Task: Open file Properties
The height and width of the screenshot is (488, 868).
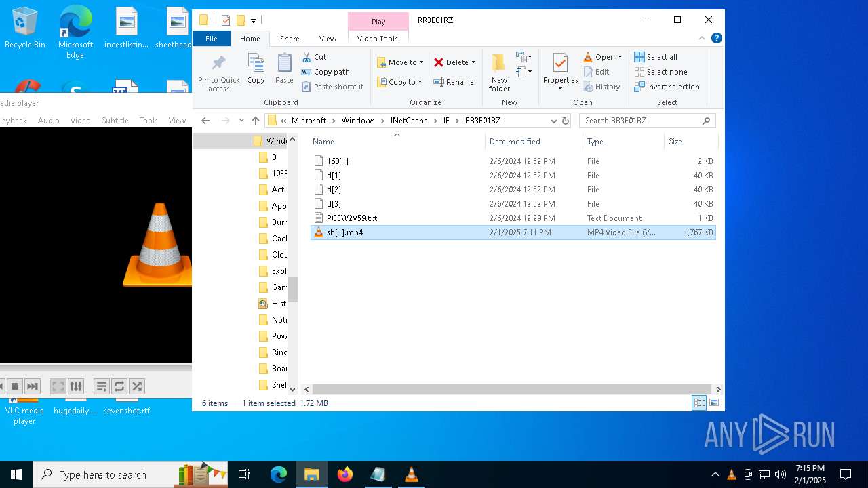Action: 560,73
